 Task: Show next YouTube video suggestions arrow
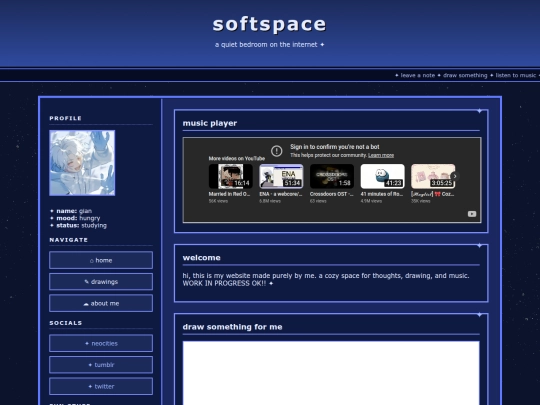pos(455,176)
